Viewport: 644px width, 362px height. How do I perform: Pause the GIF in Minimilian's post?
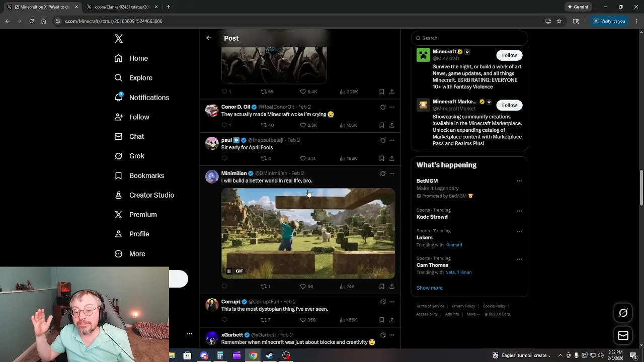(229, 271)
